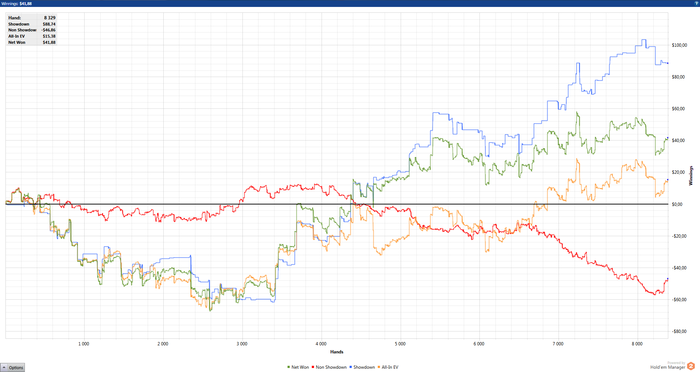Click the Showdown value $88,74
The height and width of the screenshot is (372, 700).
(49, 24)
